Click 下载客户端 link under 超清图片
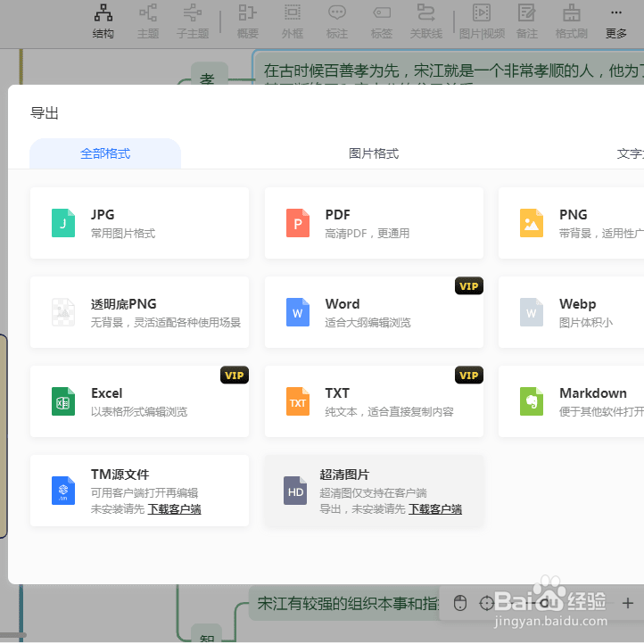 435,509
